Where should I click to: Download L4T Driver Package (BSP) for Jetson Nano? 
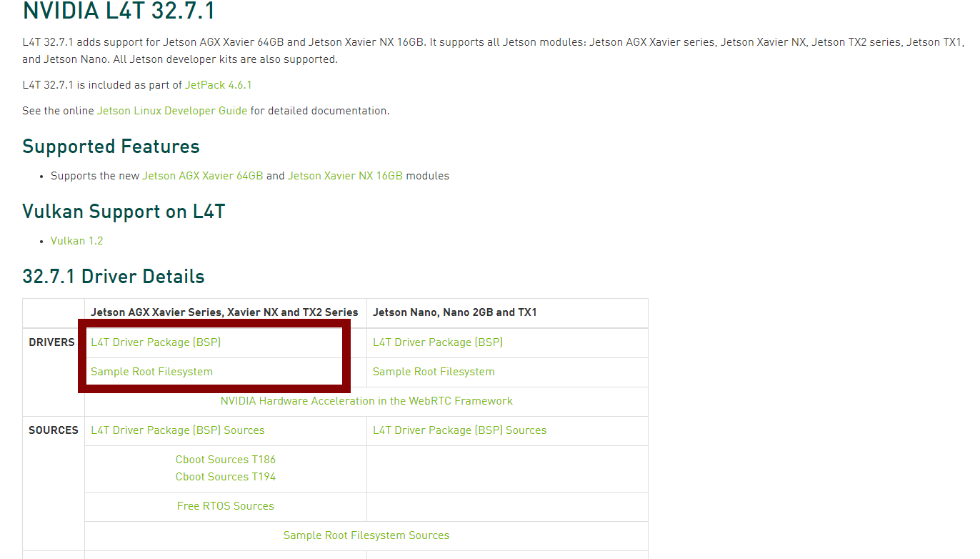(438, 342)
